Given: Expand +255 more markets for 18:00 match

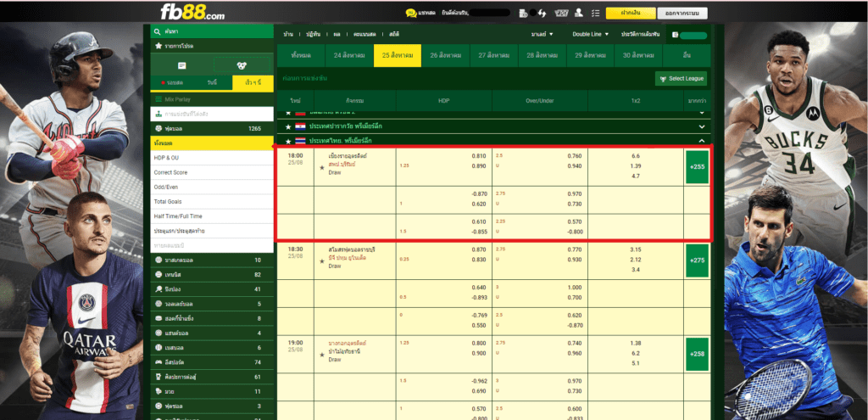Looking at the screenshot, I should click(x=697, y=166).
